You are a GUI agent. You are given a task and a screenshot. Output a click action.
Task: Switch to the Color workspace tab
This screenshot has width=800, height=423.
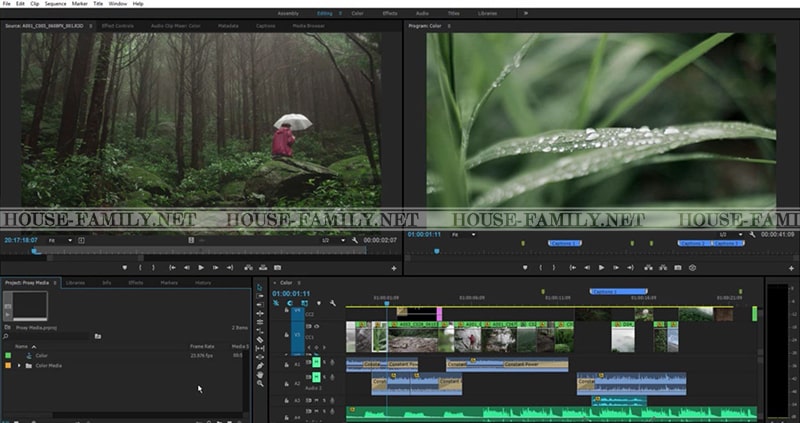click(357, 13)
